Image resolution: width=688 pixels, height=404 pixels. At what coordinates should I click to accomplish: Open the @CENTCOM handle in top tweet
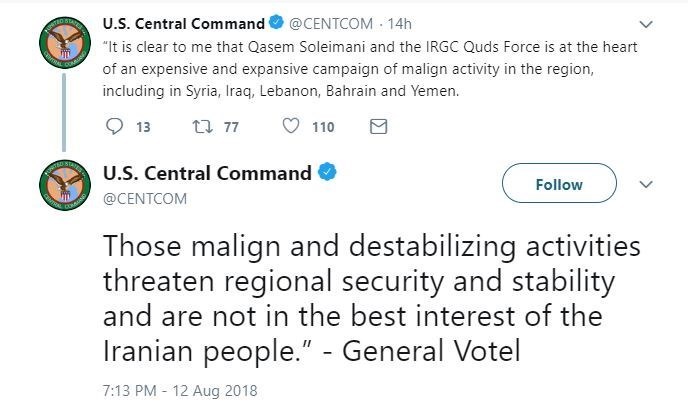pos(331,24)
